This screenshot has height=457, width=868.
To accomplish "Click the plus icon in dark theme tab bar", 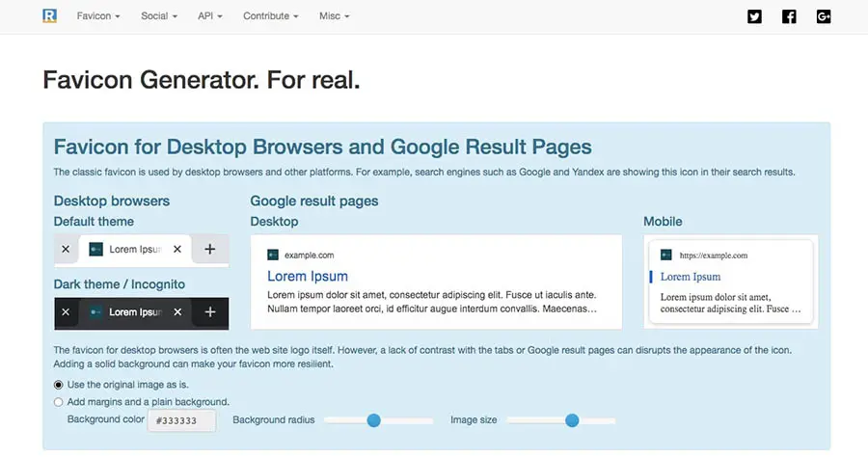I will tap(209, 312).
